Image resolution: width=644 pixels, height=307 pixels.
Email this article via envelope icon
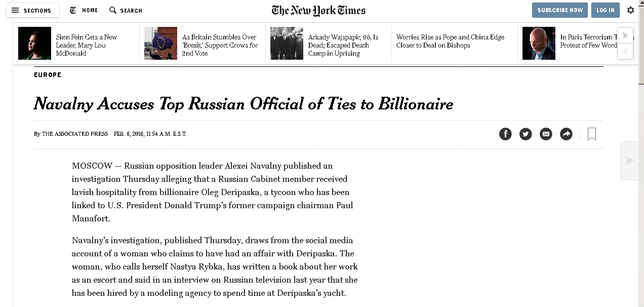point(546,134)
